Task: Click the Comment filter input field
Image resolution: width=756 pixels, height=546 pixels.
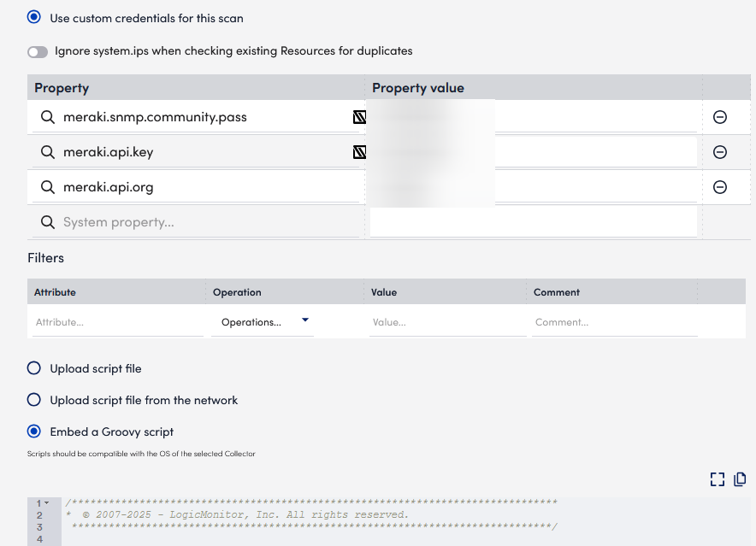Action: pyautogui.click(x=613, y=322)
